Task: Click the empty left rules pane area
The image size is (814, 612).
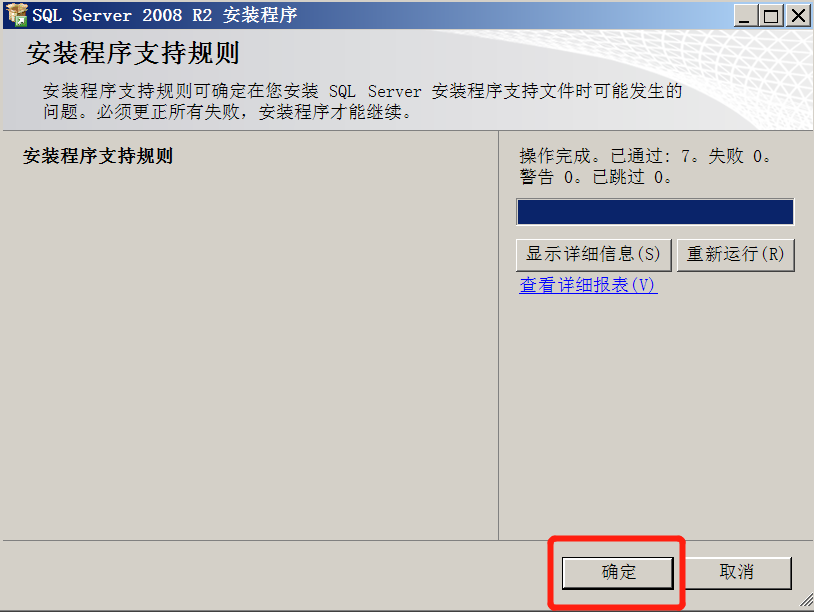Action: 250,353
